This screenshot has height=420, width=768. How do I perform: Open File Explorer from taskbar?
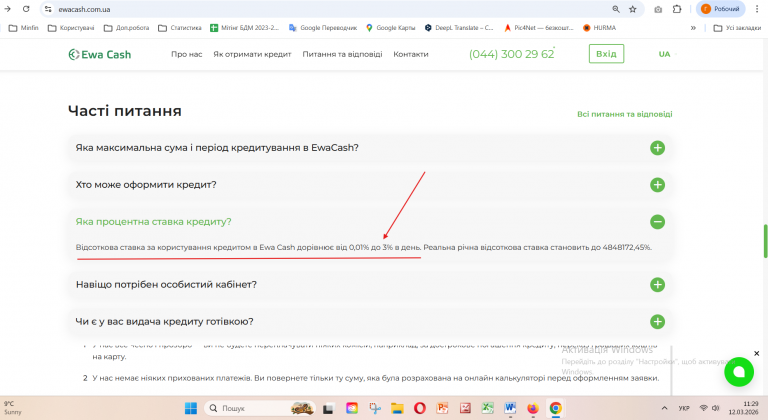[397, 408]
